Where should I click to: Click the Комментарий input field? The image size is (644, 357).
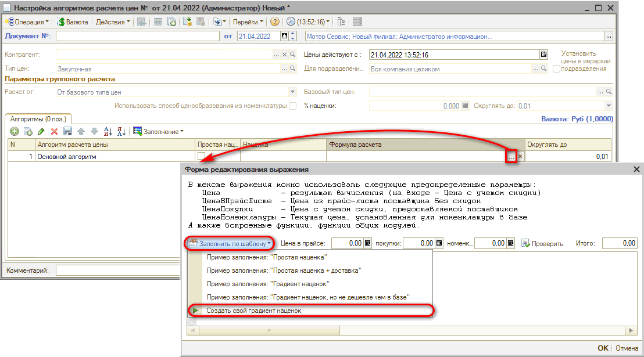click(x=118, y=271)
